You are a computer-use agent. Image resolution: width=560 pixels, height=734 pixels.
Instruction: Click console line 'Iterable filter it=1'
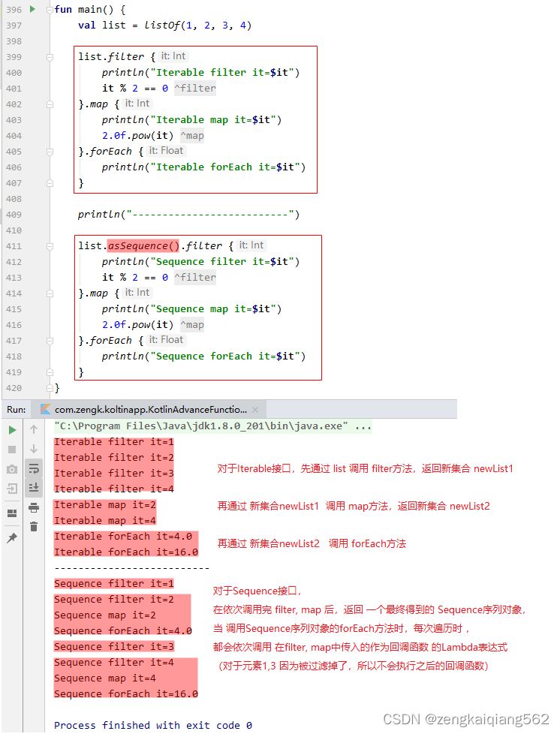click(x=114, y=442)
